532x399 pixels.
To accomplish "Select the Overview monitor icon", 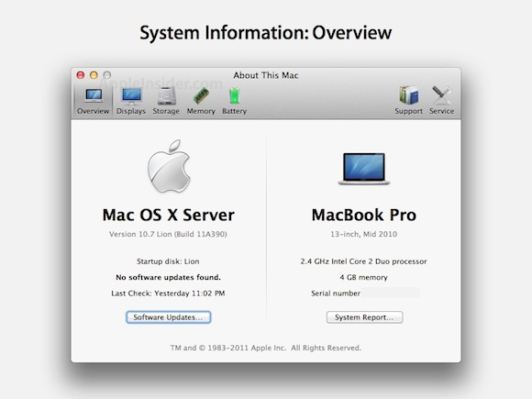I will click(94, 95).
